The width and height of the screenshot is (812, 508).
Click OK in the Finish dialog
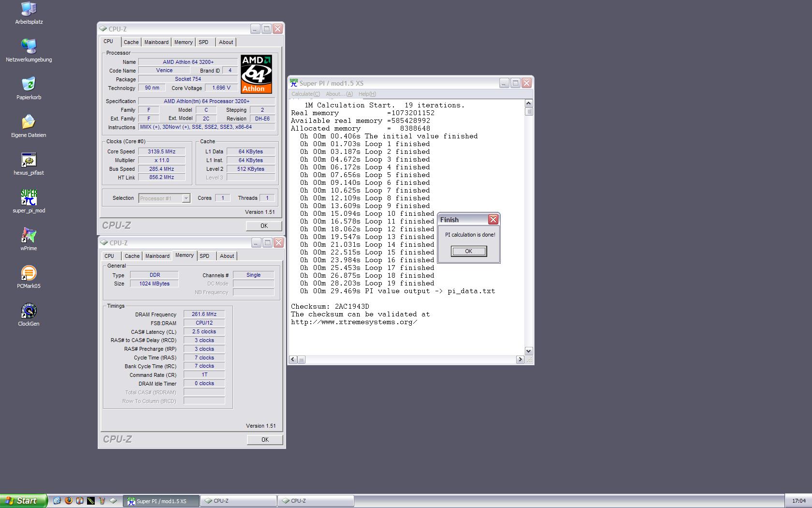[x=469, y=251]
